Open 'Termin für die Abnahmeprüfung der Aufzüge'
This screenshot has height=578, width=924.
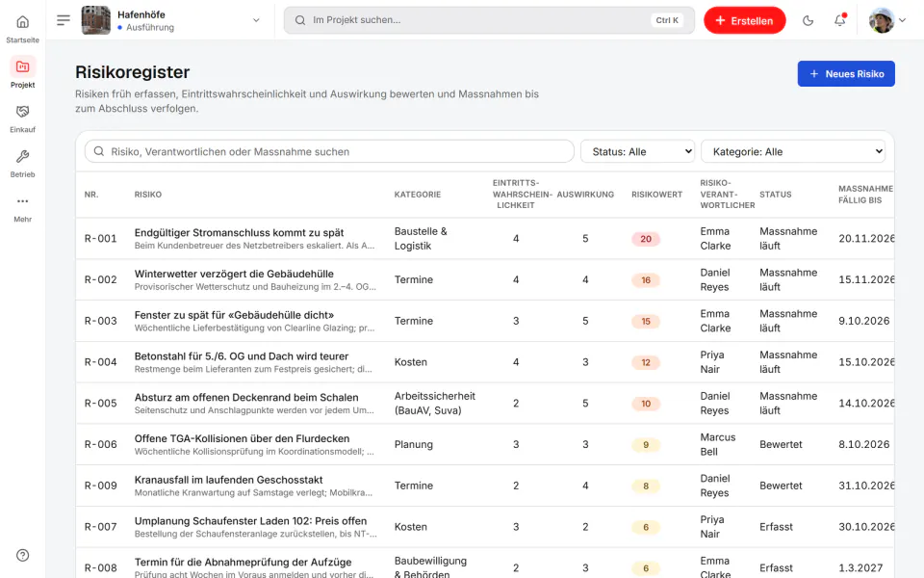point(243,562)
